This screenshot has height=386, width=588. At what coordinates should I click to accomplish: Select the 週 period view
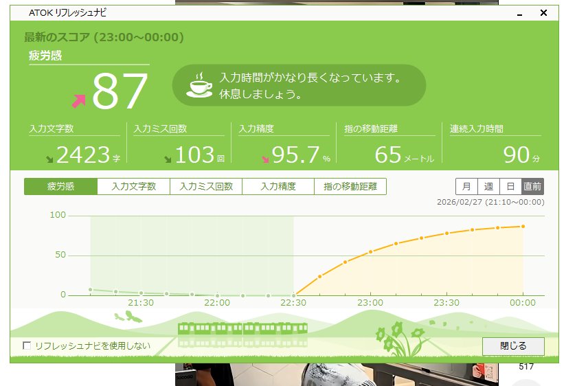click(488, 187)
